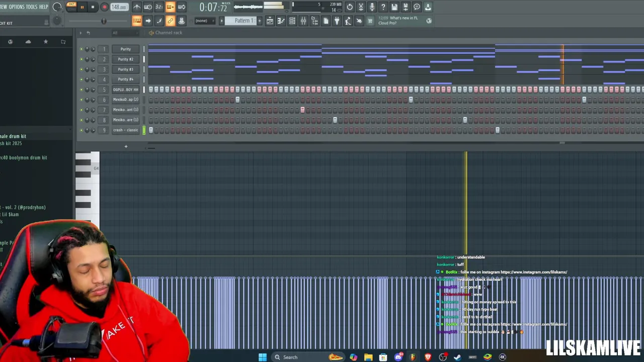The height and width of the screenshot is (362, 644).
Task: Click the plus button next to Pattern 1
Action: click(260, 21)
